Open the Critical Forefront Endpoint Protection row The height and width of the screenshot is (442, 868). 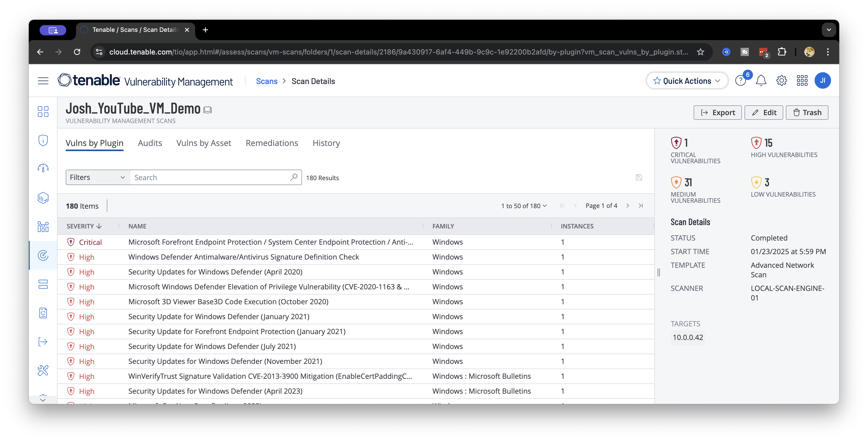356,242
